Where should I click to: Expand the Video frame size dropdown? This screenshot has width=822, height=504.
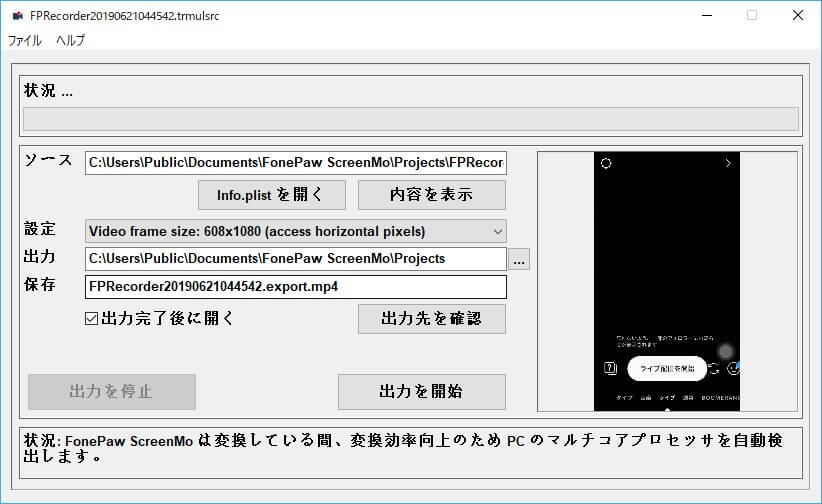[x=296, y=231]
